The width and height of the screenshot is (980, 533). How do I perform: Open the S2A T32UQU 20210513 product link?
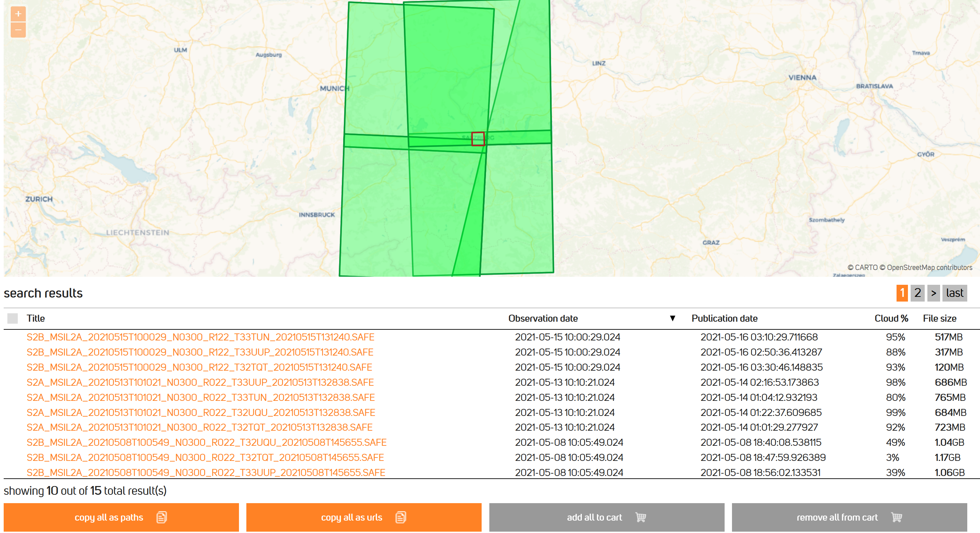(x=200, y=412)
